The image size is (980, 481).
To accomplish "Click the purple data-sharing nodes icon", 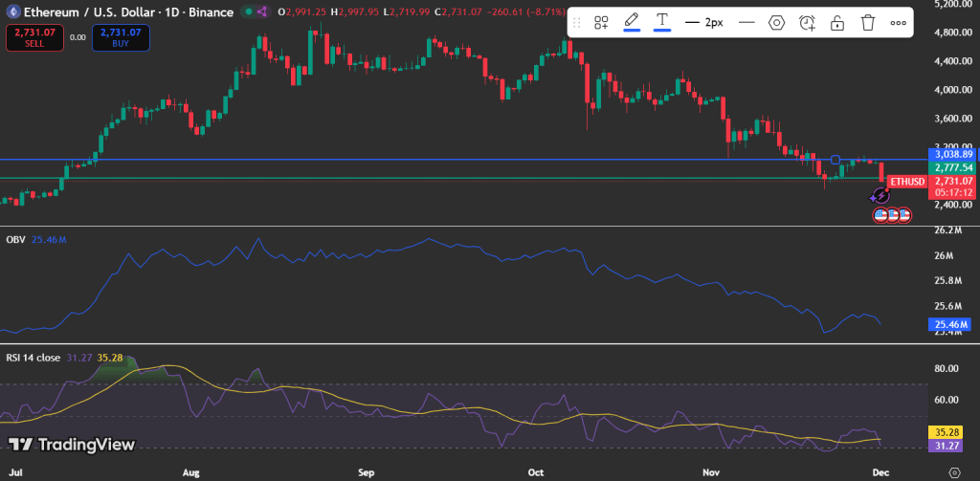I will pyautogui.click(x=262, y=11).
